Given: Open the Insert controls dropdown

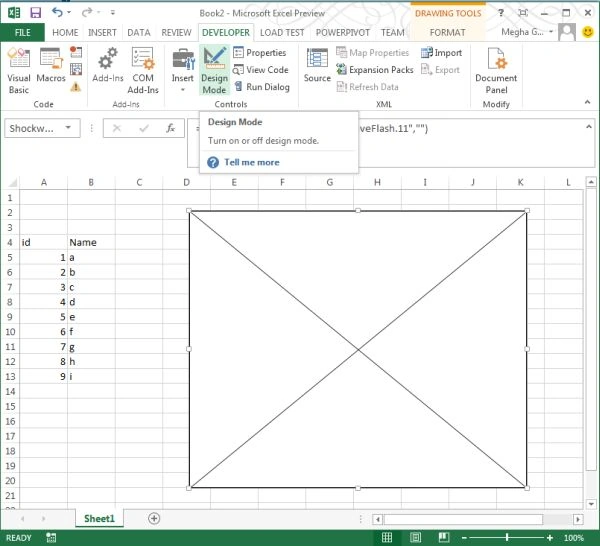Looking at the screenshot, I should tap(183, 71).
